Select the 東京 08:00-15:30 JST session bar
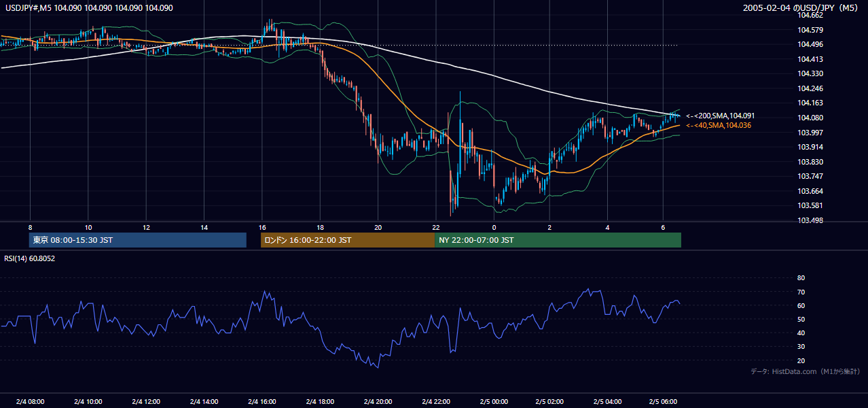The height and width of the screenshot is (408, 868). click(138, 240)
